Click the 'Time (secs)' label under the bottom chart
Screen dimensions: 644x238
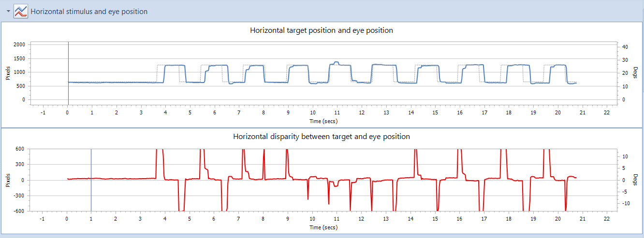(323, 227)
